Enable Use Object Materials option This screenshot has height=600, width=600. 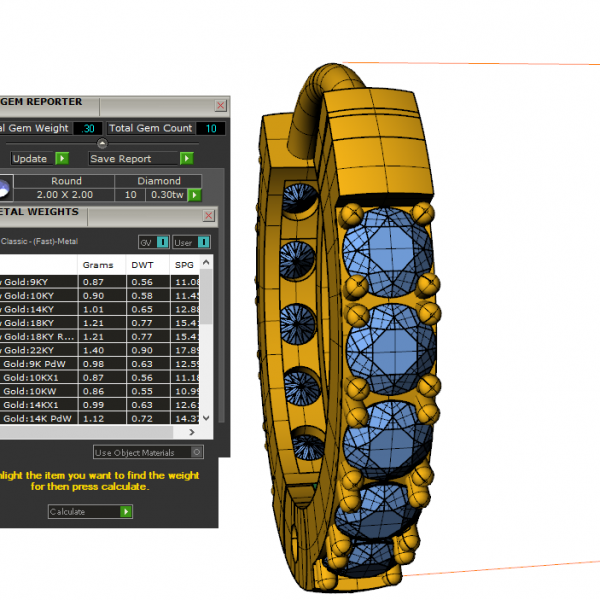tap(196, 452)
